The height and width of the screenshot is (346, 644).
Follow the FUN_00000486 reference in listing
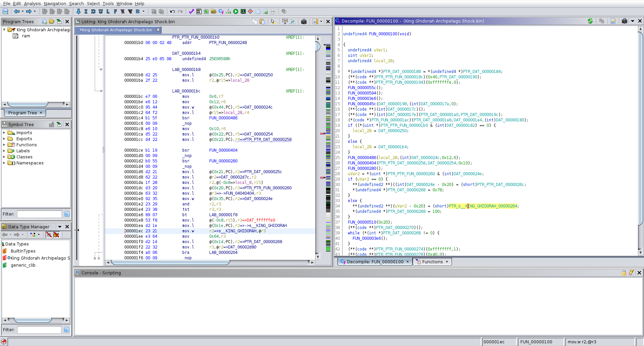point(223,118)
